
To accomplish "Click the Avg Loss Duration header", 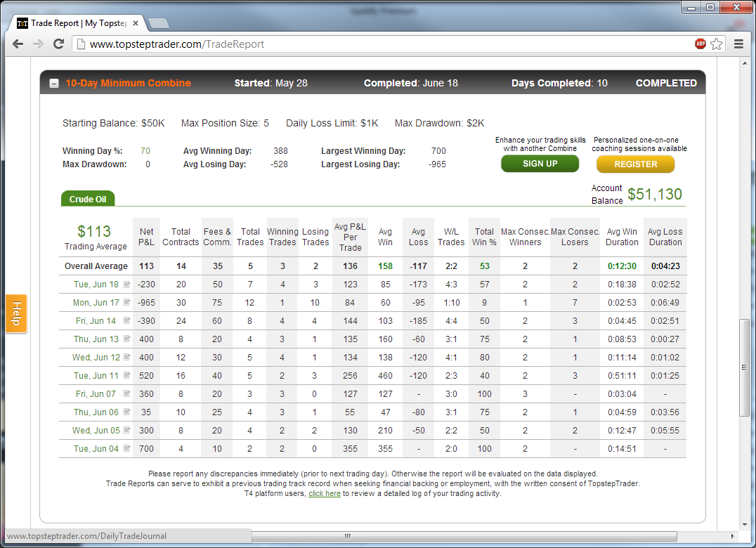I will tap(665, 237).
